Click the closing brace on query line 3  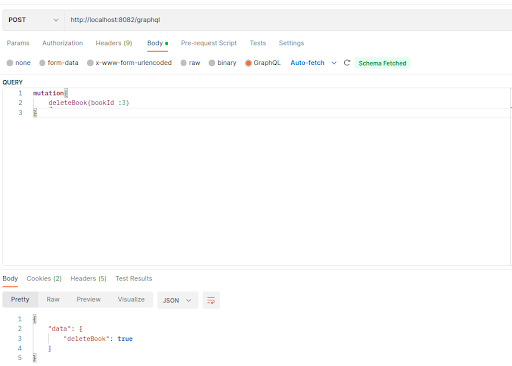(35, 113)
